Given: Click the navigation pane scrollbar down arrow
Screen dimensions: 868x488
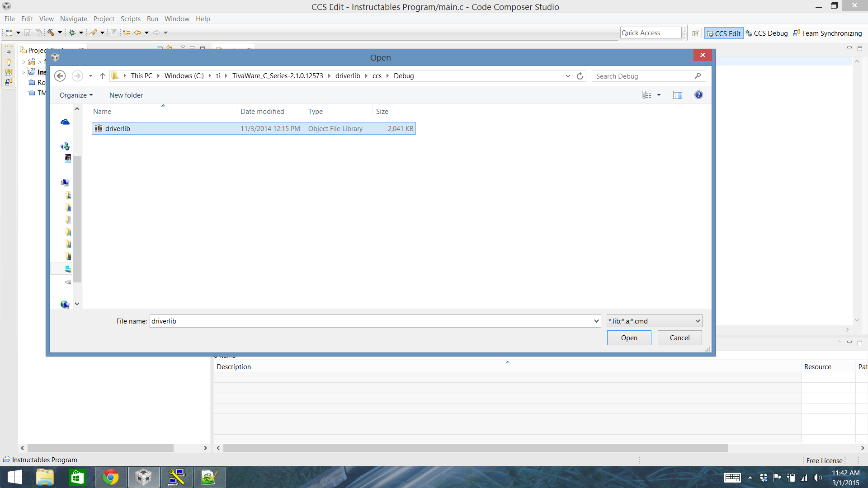Looking at the screenshot, I should click(x=77, y=304).
